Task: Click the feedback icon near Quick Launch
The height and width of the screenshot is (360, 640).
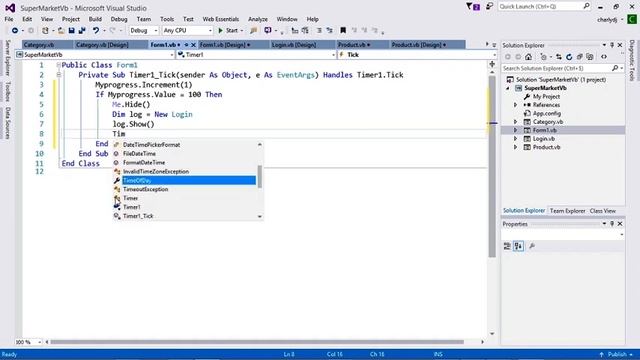Action: click(x=489, y=6)
